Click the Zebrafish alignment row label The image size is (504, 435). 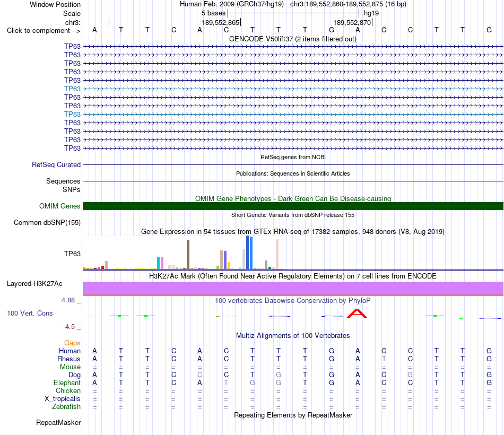tap(66, 406)
